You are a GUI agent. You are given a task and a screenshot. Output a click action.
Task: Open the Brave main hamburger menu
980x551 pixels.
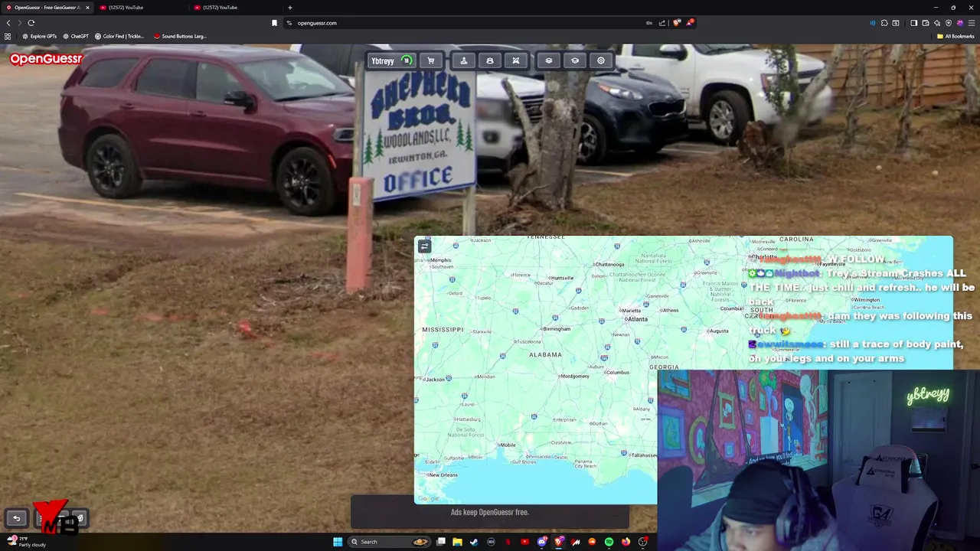click(972, 23)
